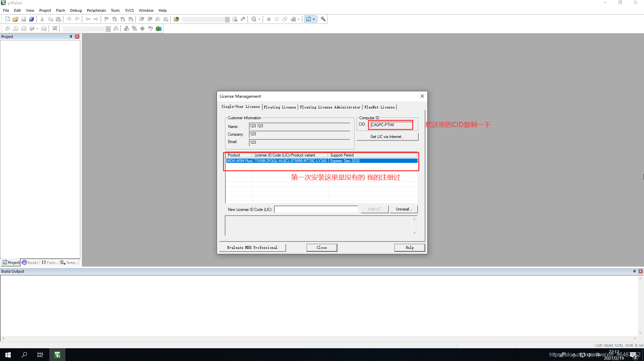
Task: Click the Copy icon in toolbar
Action: (50, 19)
